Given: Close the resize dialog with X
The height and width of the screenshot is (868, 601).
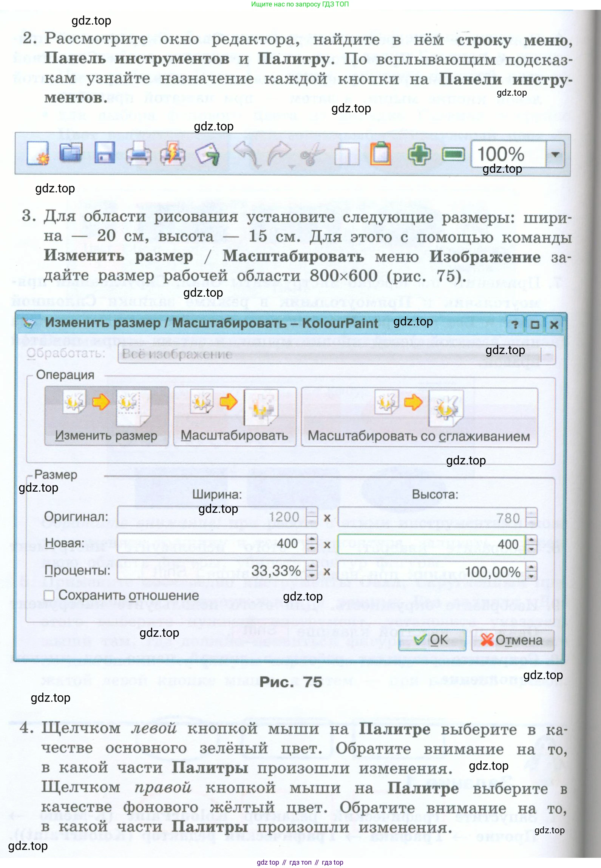Looking at the screenshot, I should pos(554,325).
